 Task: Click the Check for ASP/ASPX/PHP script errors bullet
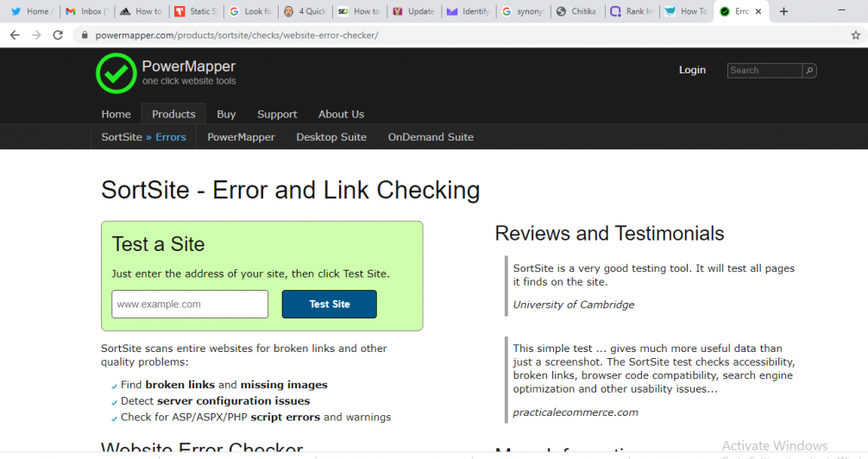(x=255, y=417)
